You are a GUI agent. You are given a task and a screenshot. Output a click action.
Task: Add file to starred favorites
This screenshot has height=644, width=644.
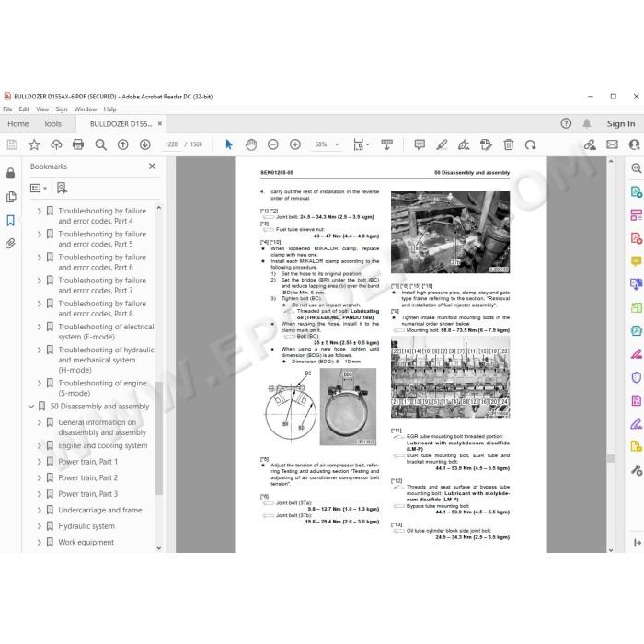(34, 144)
